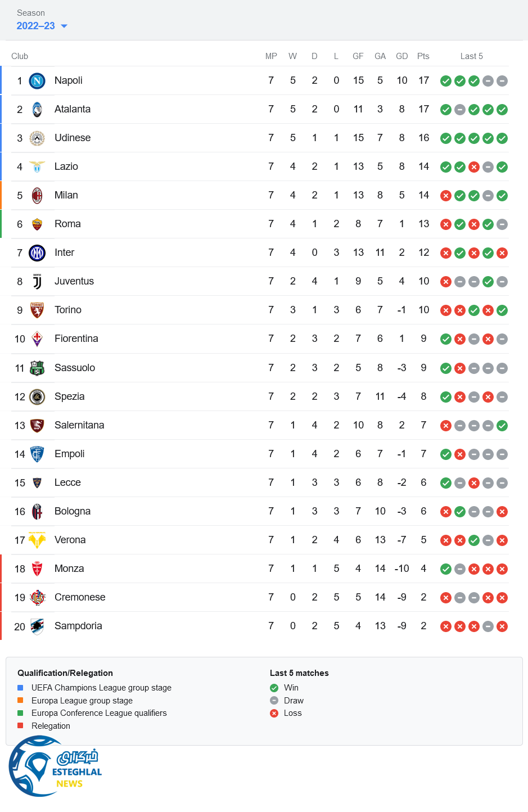Click the GD column header

401,56
